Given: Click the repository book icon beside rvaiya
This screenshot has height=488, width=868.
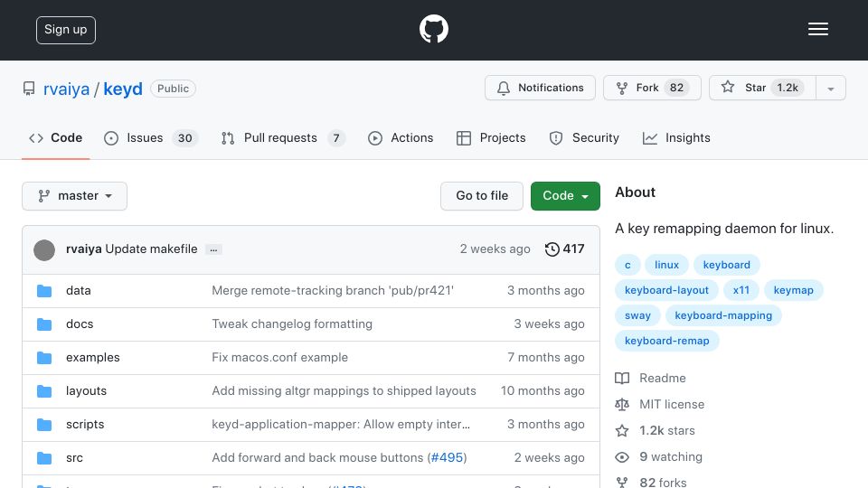Looking at the screenshot, I should coord(29,89).
